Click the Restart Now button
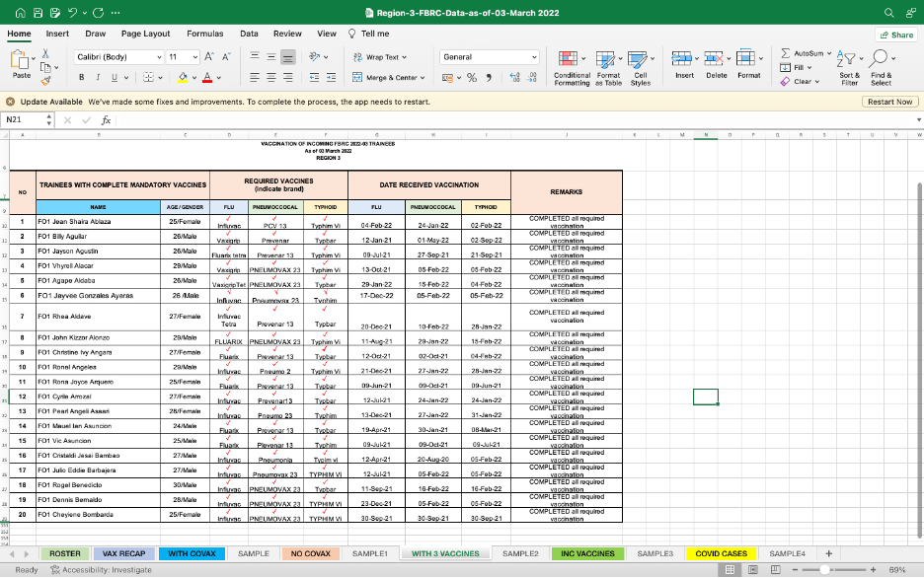924x578 pixels. click(889, 102)
